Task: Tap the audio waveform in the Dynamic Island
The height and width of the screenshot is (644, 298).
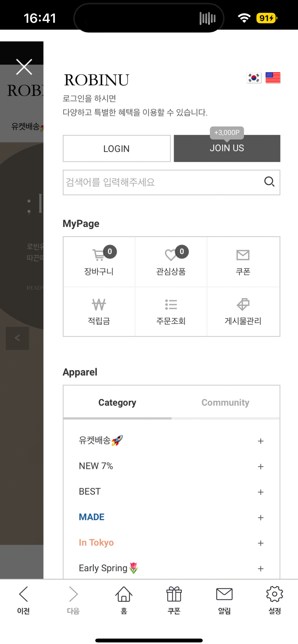Action: click(207, 18)
